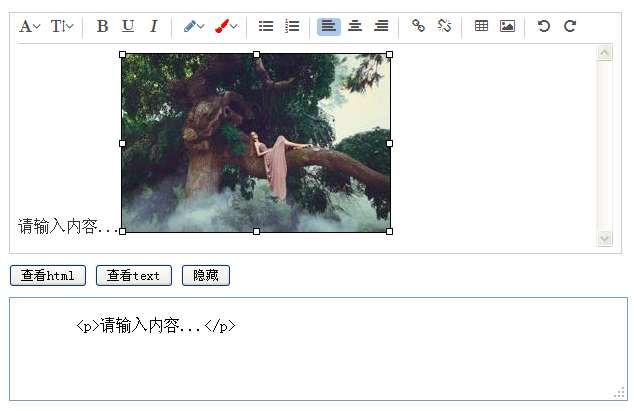The width and height of the screenshot is (634, 411).
Task: Click the 查看html button
Action: (48, 276)
